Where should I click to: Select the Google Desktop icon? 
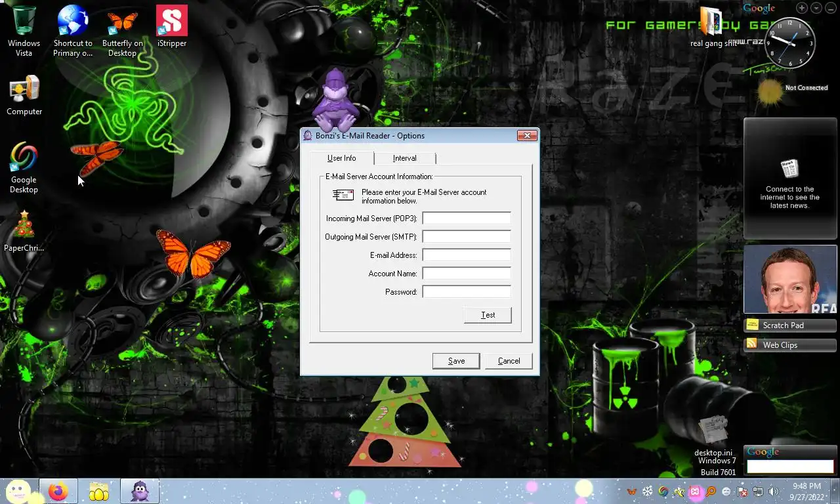pyautogui.click(x=24, y=167)
